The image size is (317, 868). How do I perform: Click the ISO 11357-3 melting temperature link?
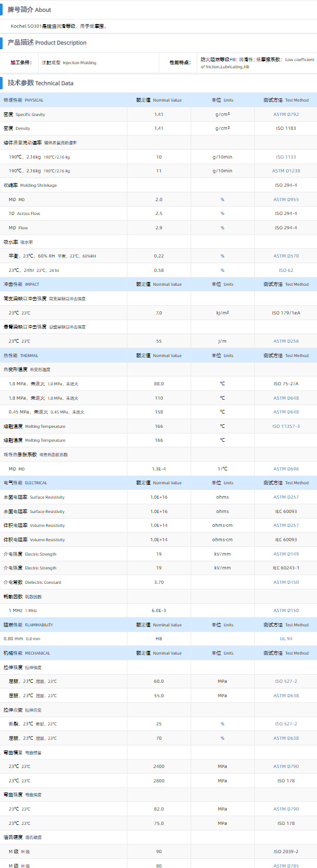click(x=286, y=426)
